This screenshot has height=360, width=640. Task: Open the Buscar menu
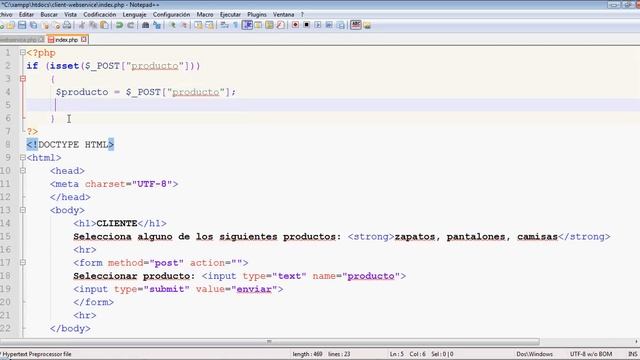[x=49, y=14]
